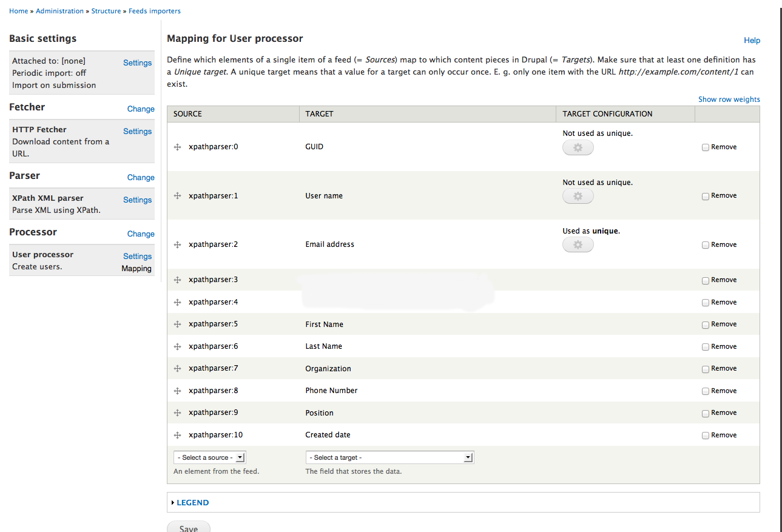Open the Help link
This screenshot has width=782, height=532.
pos(752,40)
